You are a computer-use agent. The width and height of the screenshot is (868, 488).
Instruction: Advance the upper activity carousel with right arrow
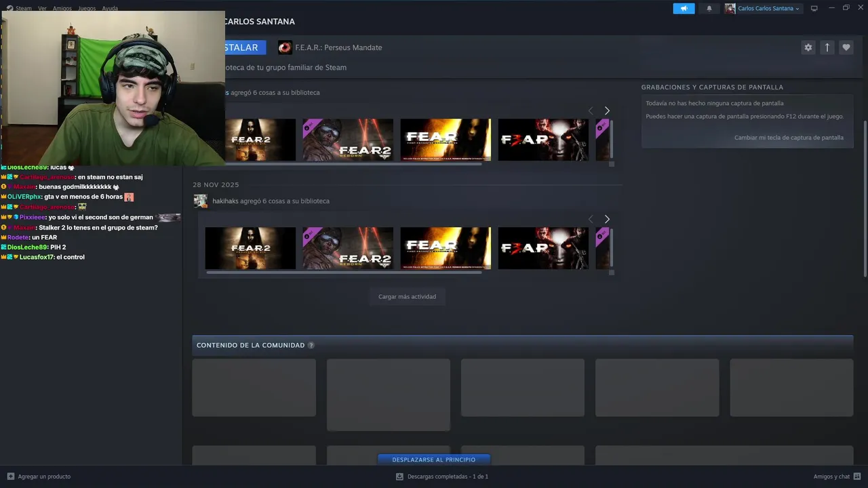607,110
